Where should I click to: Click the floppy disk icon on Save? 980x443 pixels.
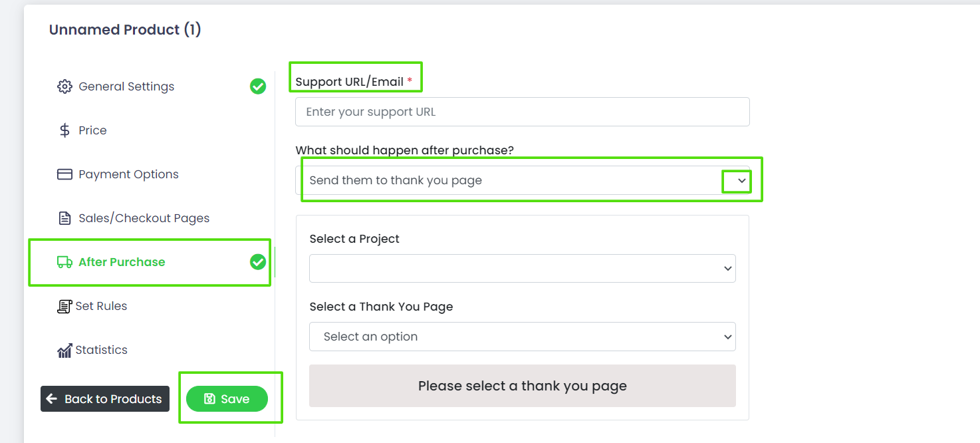tap(209, 399)
